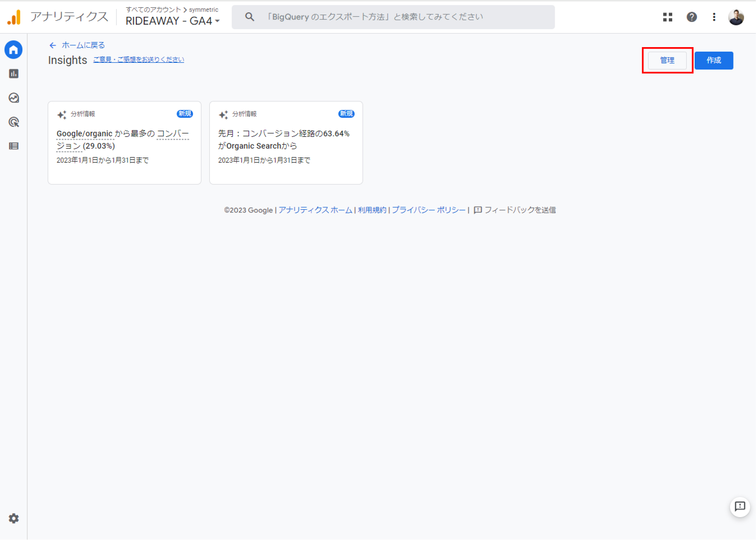The image size is (756, 540).
Task: Click the 新規 badge on Google/organic card
Action: pos(185,114)
